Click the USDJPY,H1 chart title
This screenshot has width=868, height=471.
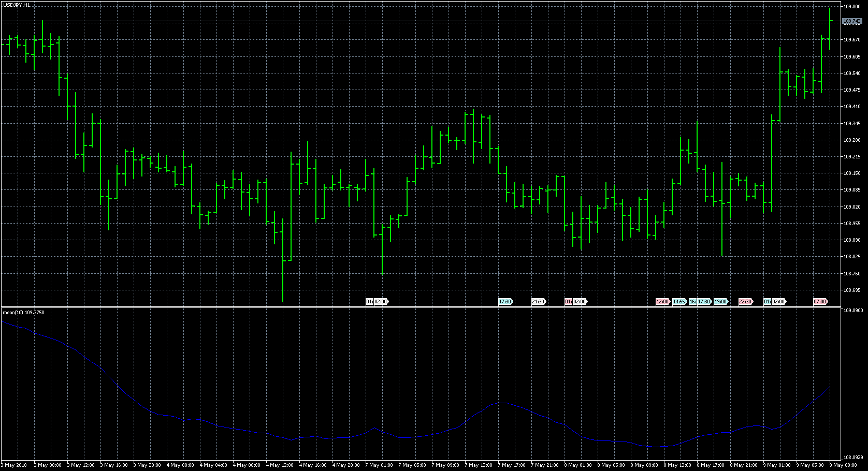pos(17,5)
